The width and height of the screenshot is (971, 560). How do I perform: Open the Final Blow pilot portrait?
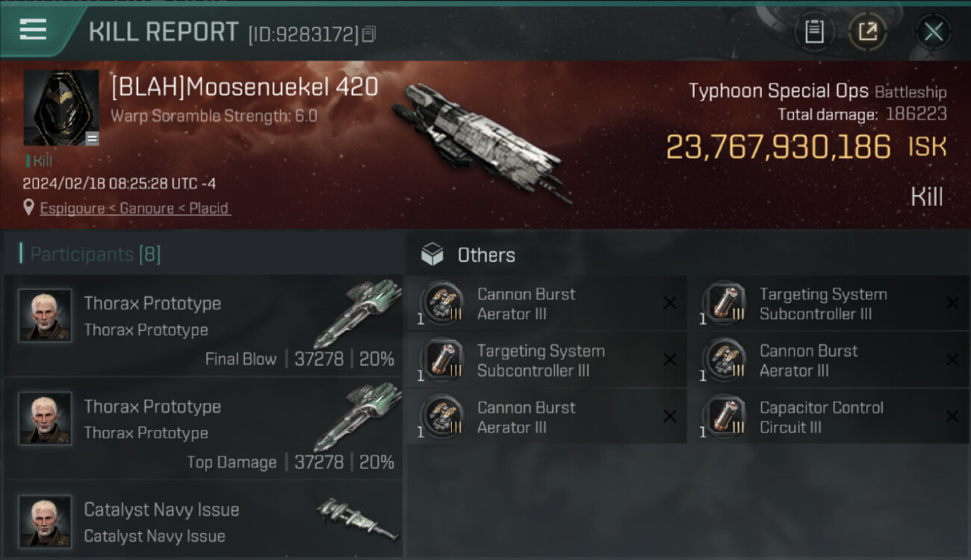point(45,316)
